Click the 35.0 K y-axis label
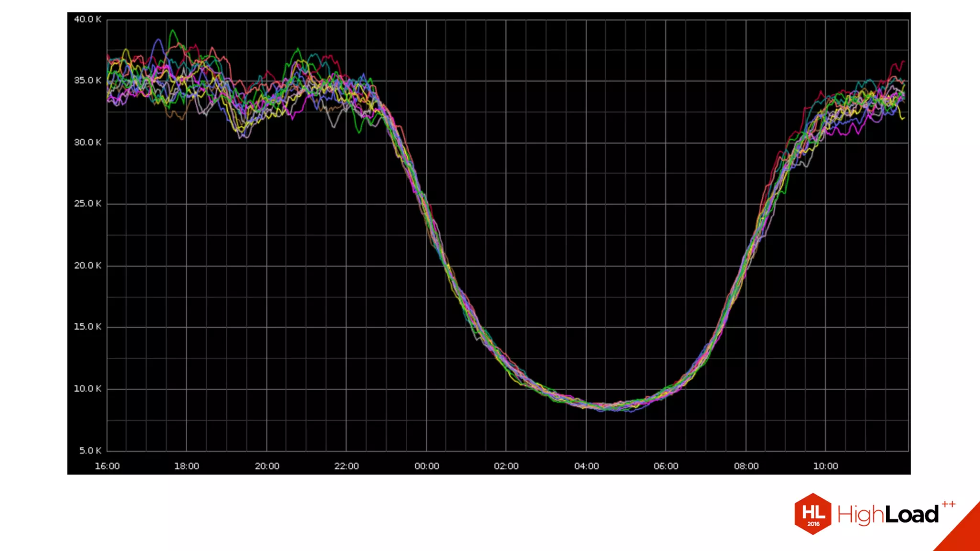The height and width of the screenshot is (551, 980). pyautogui.click(x=88, y=80)
